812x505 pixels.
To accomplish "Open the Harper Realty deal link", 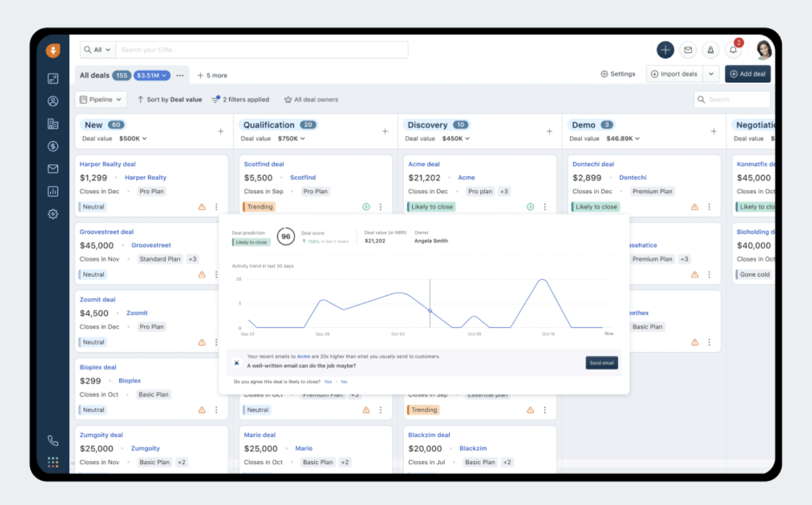I will [107, 164].
